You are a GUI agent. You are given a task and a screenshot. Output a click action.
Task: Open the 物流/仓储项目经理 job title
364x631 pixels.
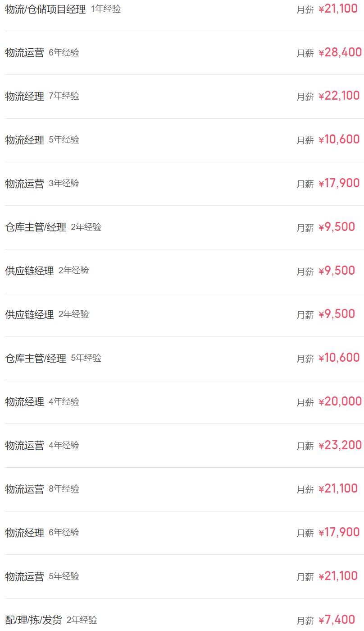(45, 9)
